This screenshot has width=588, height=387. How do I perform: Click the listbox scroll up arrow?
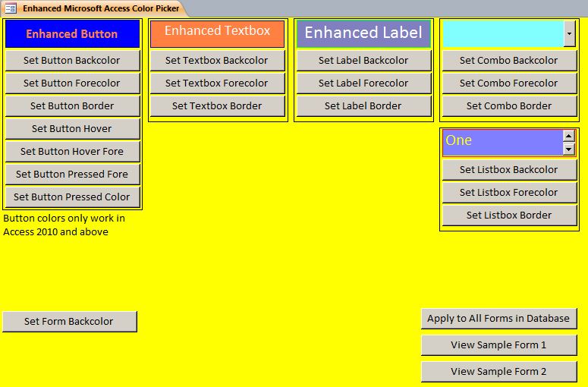(569, 136)
